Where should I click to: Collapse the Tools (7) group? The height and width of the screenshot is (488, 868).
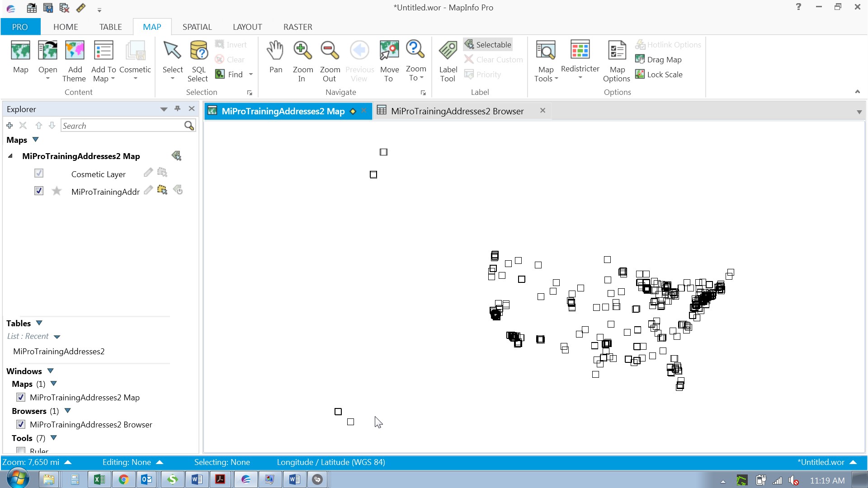click(54, 438)
